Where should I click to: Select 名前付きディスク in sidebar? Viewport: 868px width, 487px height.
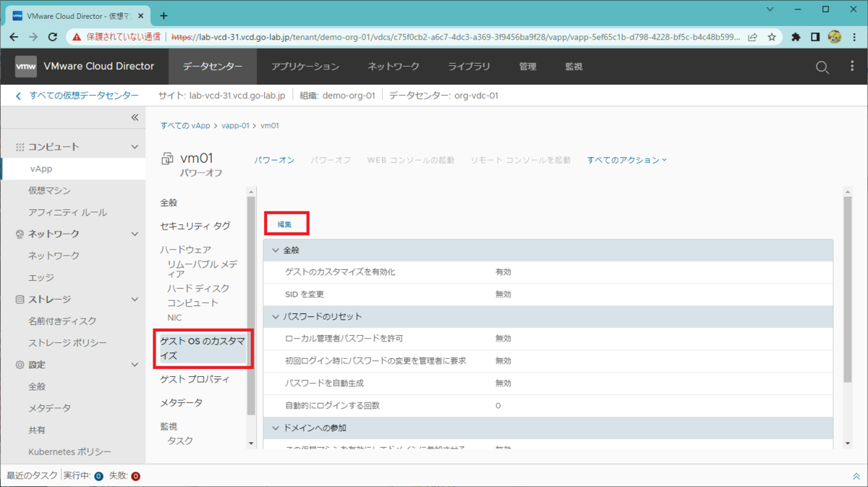click(62, 321)
